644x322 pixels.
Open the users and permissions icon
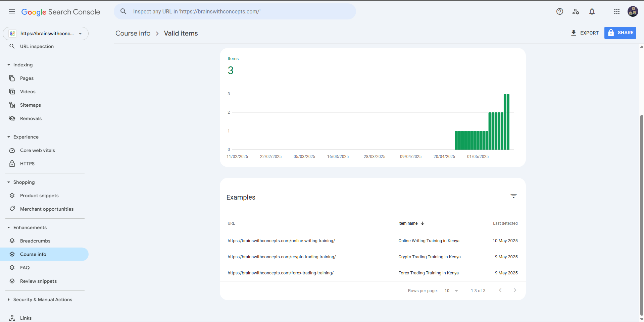pos(576,11)
